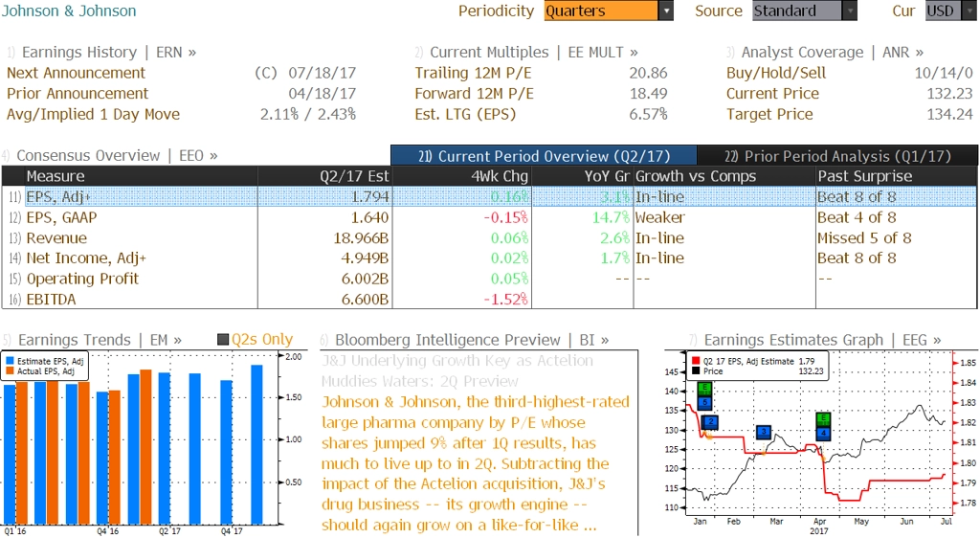The image size is (980, 538).
Task: Toggle the Q2s Only checkbox
Action: pyautogui.click(x=222, y=340)
